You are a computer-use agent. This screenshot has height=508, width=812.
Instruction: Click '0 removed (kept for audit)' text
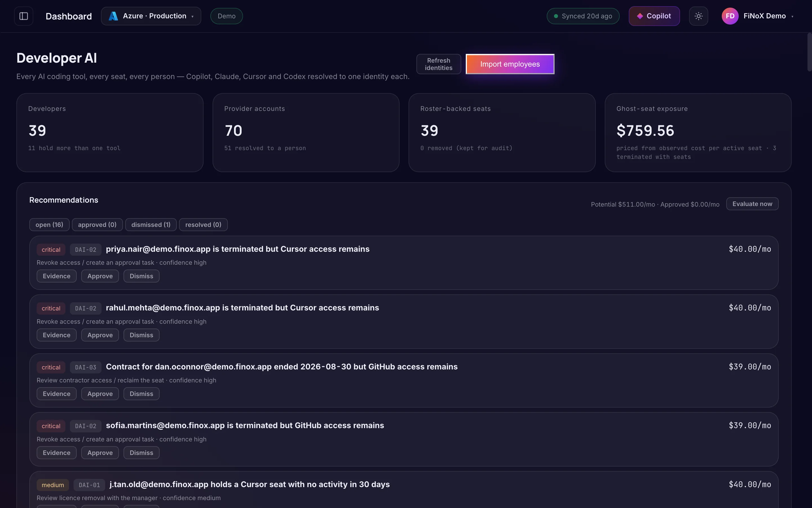[x=466, y=148]
